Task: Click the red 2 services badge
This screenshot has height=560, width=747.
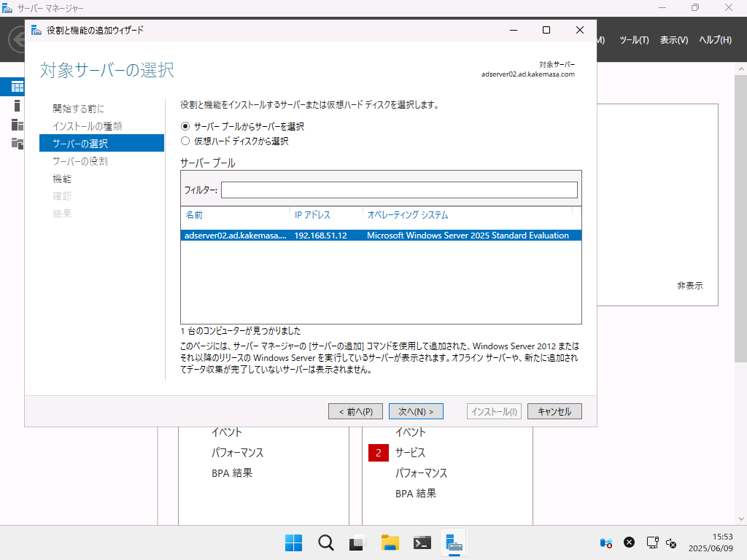Action: (x=379, y=453)
